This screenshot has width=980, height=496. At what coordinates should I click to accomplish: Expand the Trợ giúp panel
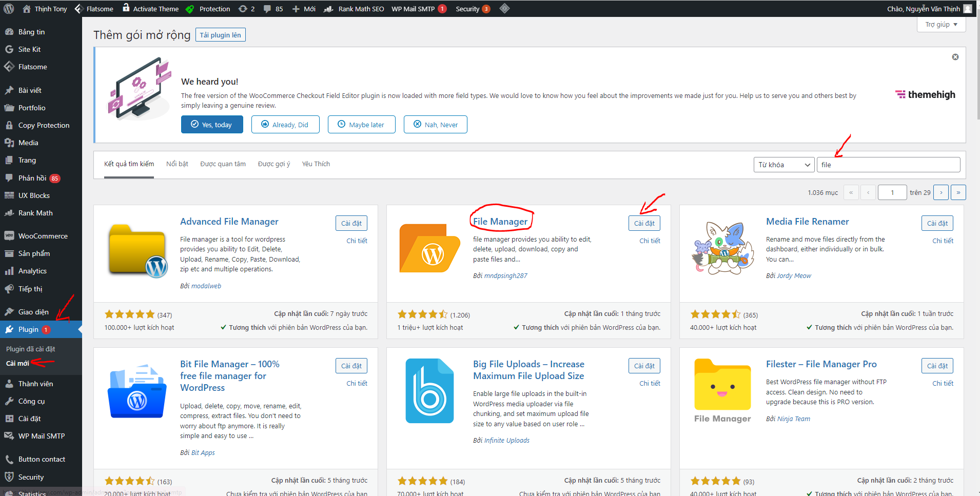pos(940,24)
